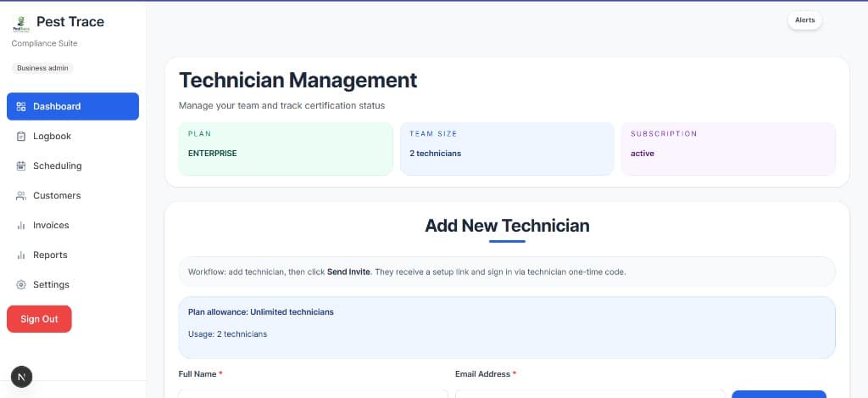Click the Pest Trace title
The width and height of the screenshot is (868, 398).
coord(70,21)
